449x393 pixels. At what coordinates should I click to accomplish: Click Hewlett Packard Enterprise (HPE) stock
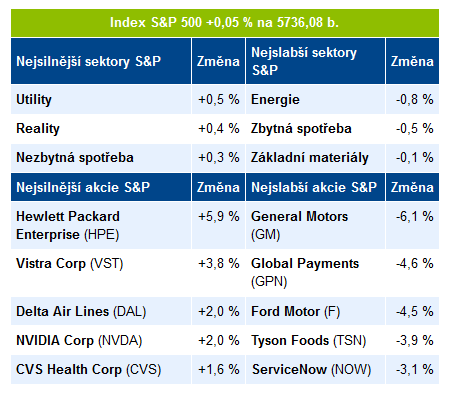click(x=101, y=225)
